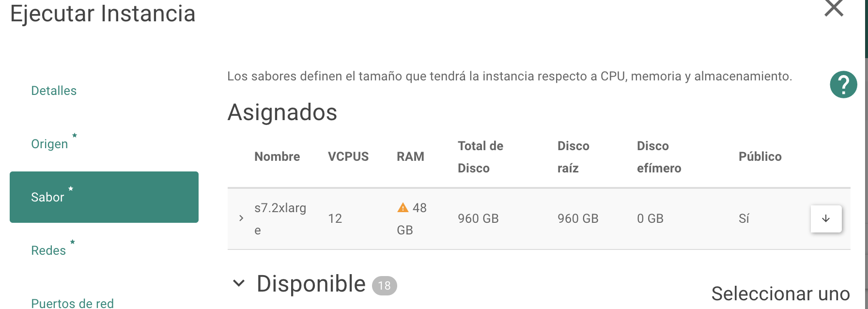Viewport: 868px width, 309px height.
Task: Click the Público column header
Action: click(760, 156)
